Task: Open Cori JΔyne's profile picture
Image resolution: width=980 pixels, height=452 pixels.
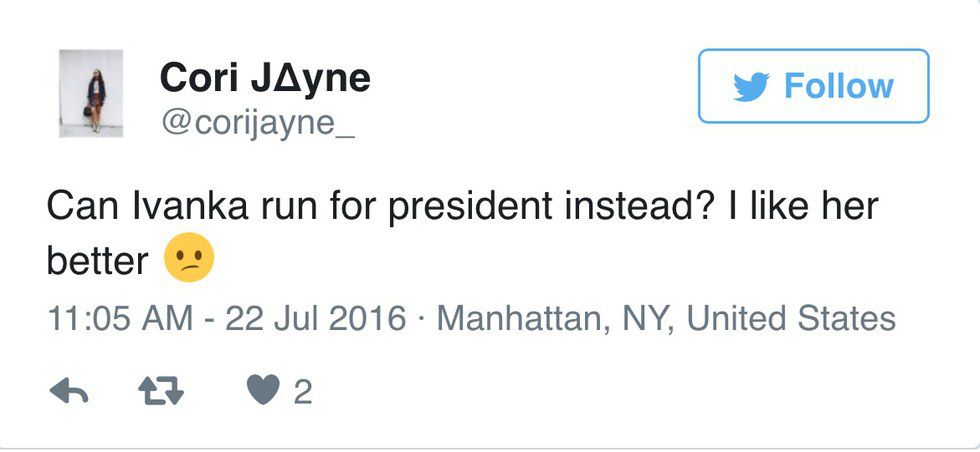Action: pos(90,93)
